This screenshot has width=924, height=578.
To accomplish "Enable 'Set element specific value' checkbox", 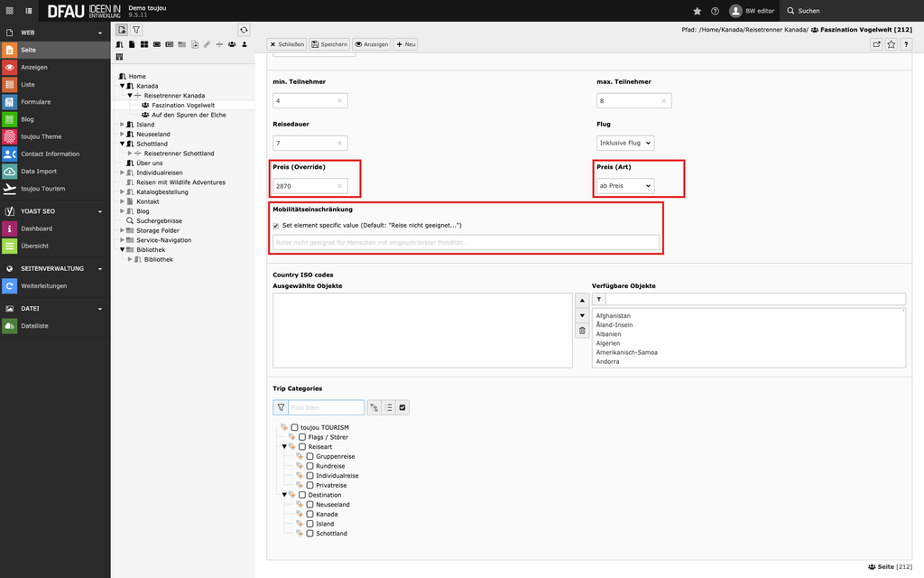I will [x=276, y=226].
